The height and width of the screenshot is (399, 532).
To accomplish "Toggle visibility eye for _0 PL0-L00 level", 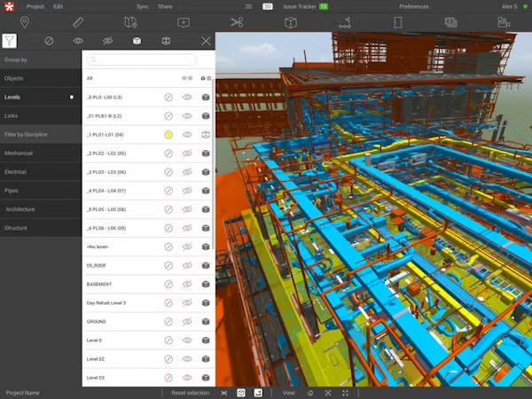I will tap(187, 98).
